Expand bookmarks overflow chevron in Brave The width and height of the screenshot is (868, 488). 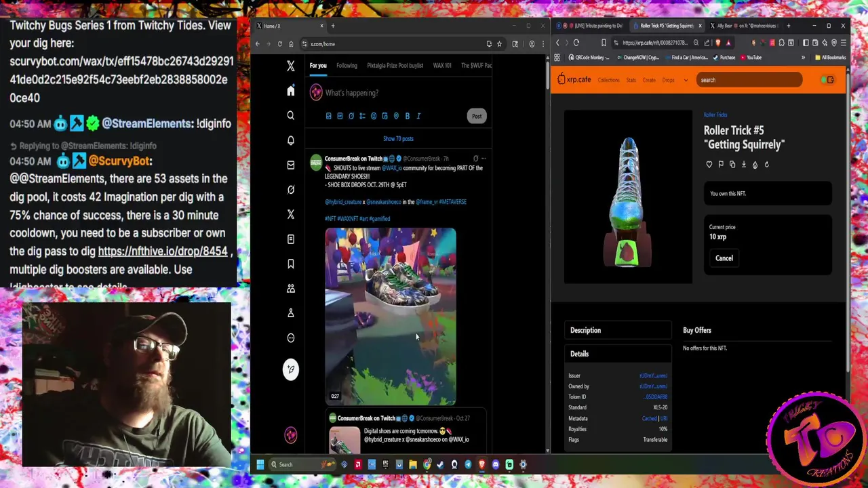(x=803, y=58)
